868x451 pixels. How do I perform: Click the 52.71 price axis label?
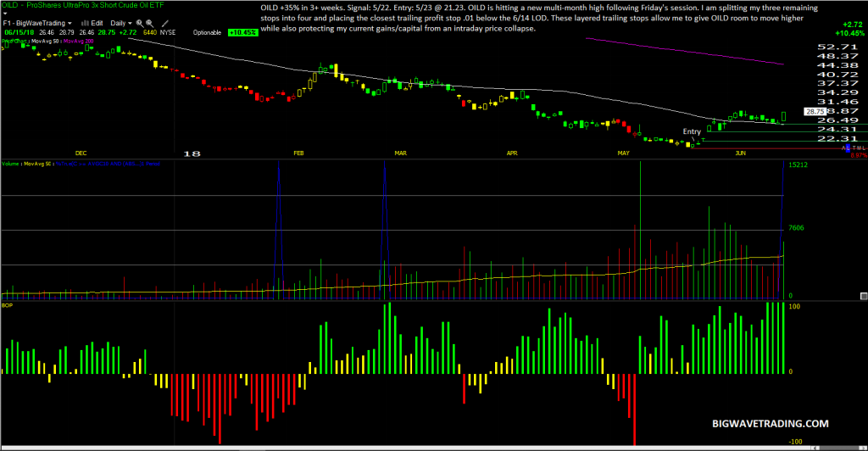[837, 47]
